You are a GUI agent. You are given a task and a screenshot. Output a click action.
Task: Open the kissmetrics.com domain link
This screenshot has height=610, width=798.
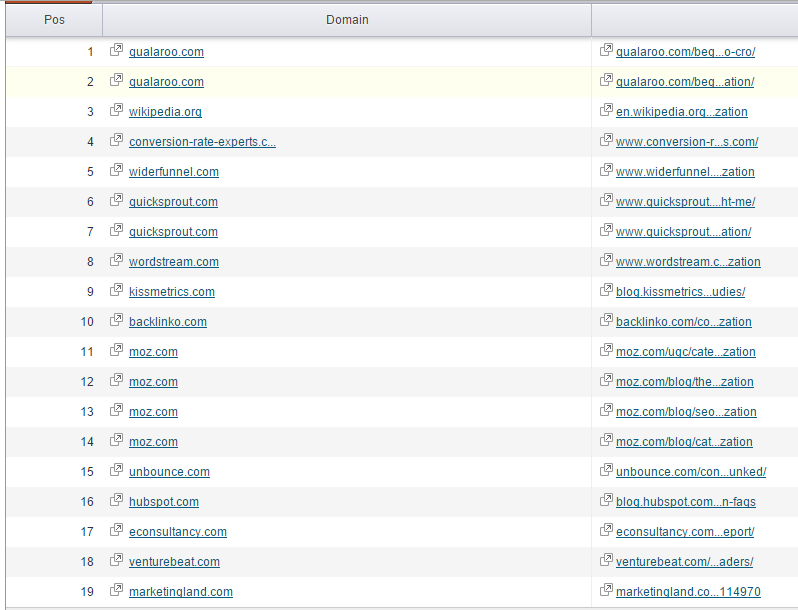coord(172,292)
